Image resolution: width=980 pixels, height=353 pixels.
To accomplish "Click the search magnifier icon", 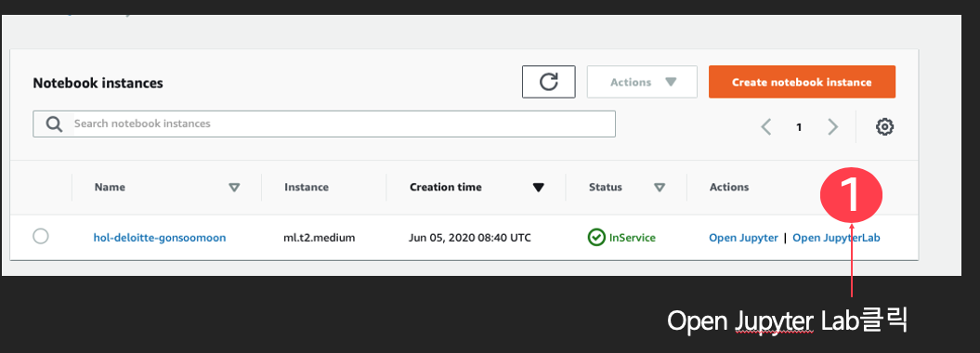I will click(x=55, y=124).
